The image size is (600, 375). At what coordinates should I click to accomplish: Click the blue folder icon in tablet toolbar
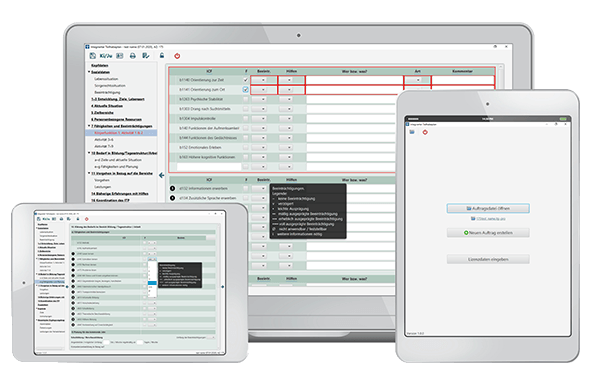tap(412, 132)
